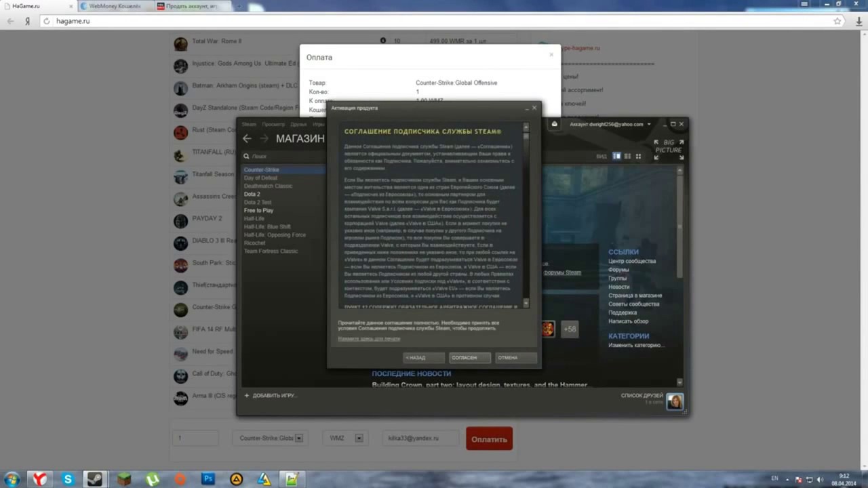
Task: Select Half-Life: Opposing Force in library
Action: pos(275,235)
